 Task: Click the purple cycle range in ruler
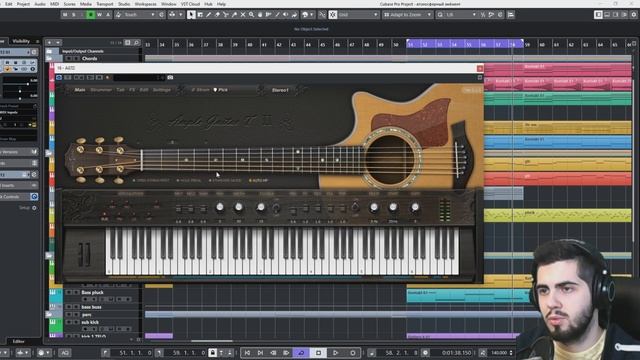click(465, 44)
